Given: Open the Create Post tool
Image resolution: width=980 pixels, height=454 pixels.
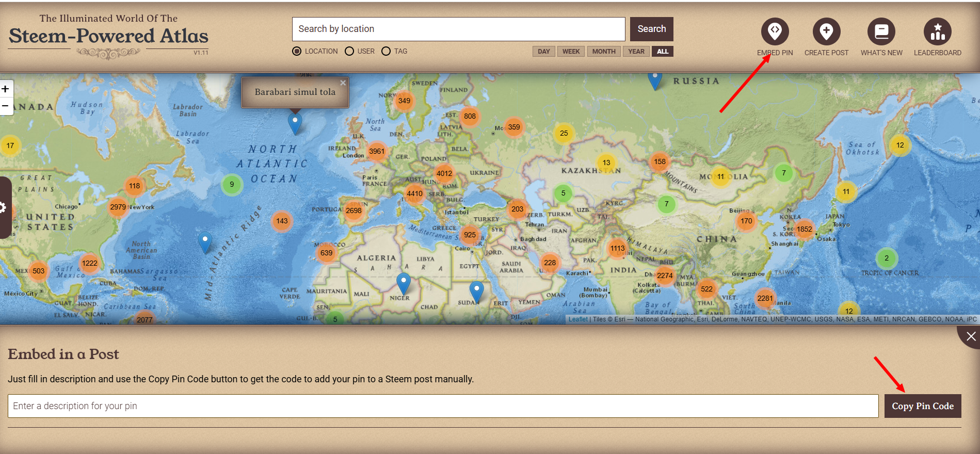Looking at the screenshot, I should click(x=826, y=37).
